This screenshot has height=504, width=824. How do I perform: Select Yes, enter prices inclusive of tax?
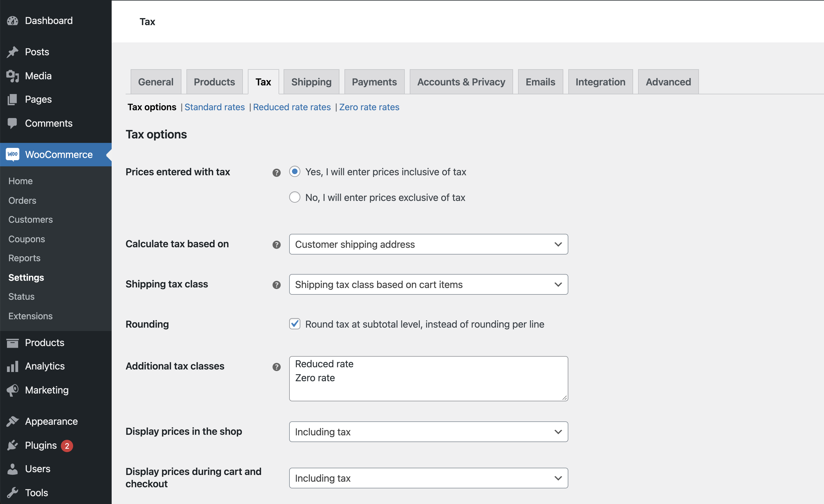tap(294, 172)
